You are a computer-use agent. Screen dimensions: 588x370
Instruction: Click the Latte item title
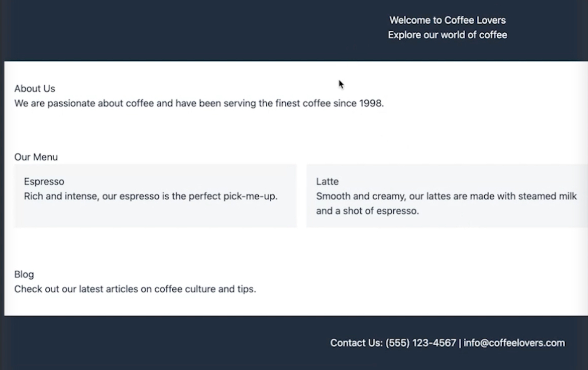point(327,182)
